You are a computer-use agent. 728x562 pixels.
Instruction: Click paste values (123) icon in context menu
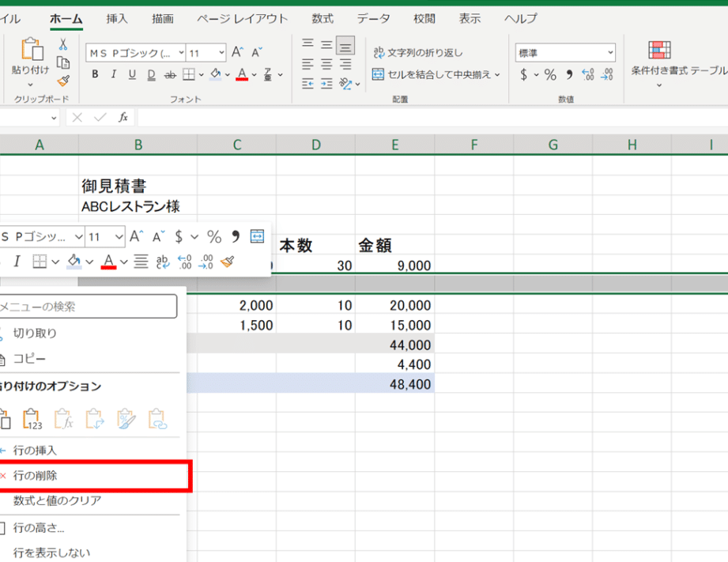coord(32,417)
